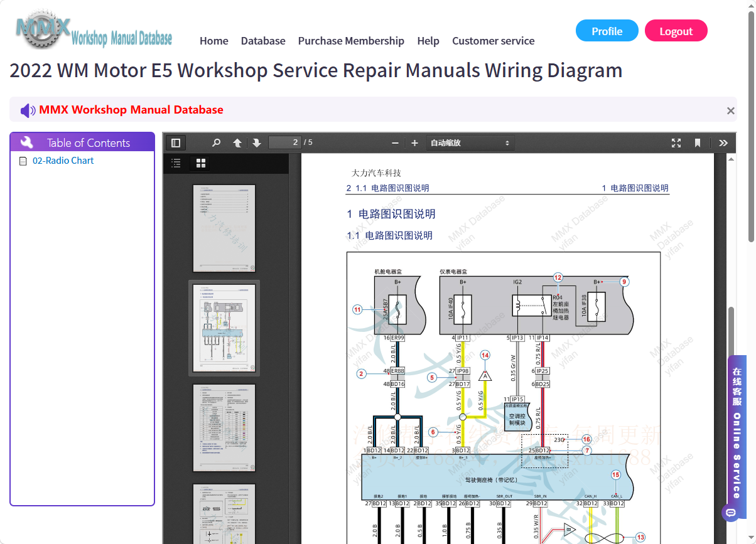Go to Purchase Membership page
Image resolution: width=756 pixels, height=544 pixels.
(351, 41)
